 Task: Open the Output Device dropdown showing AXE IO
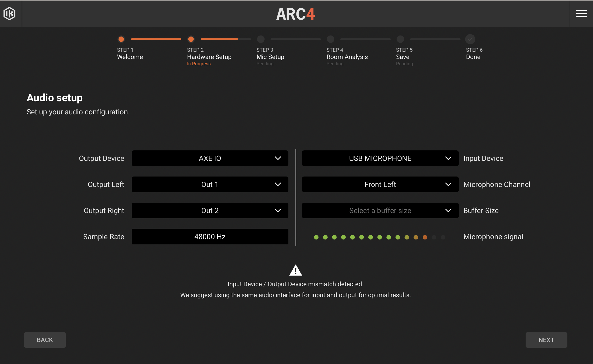tap(210, 158)
